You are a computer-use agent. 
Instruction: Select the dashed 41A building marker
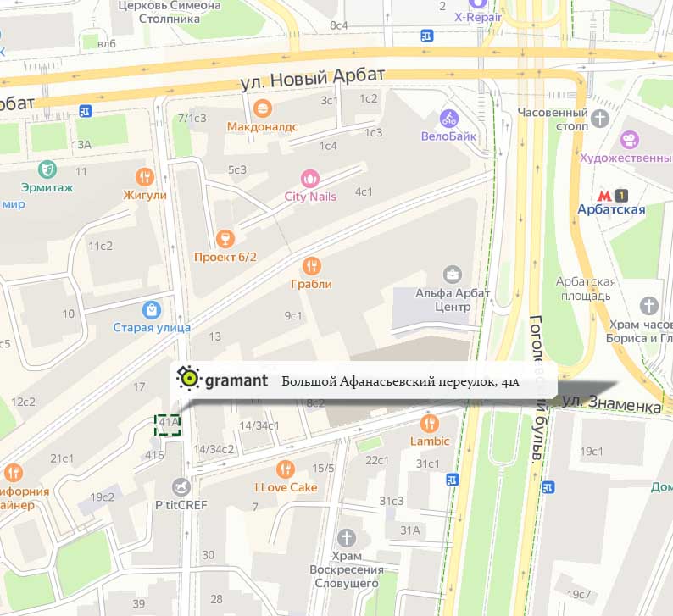coord(167,425)
